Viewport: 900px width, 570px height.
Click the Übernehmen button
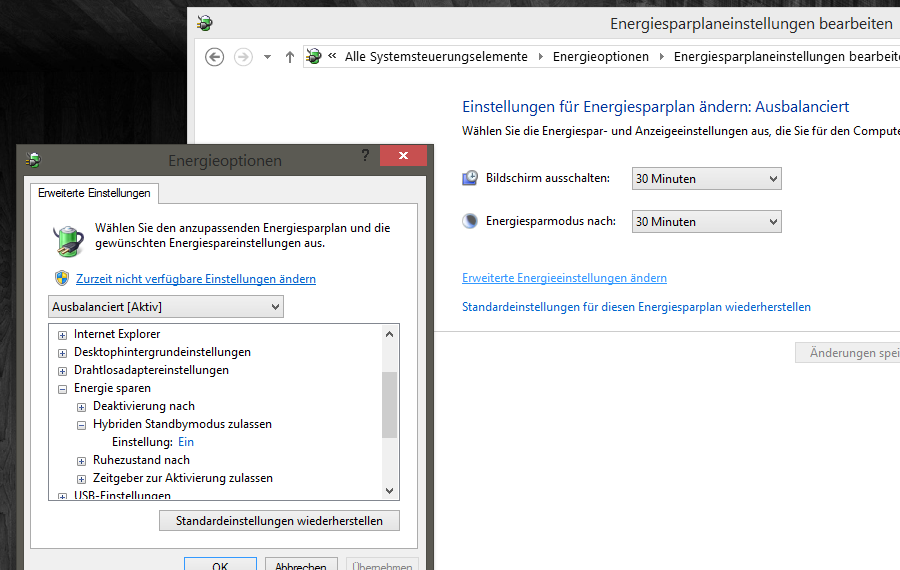click(x=382, y=564)
